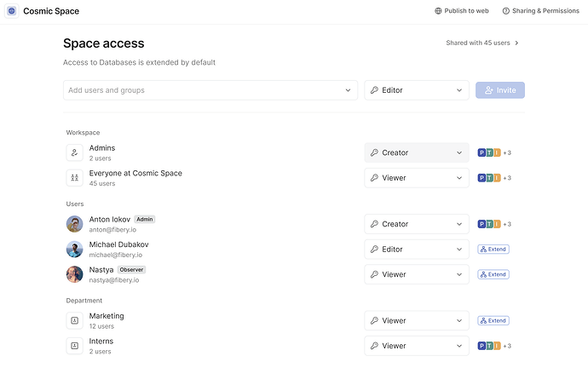Click the Admins database access badges

(494, 152)
